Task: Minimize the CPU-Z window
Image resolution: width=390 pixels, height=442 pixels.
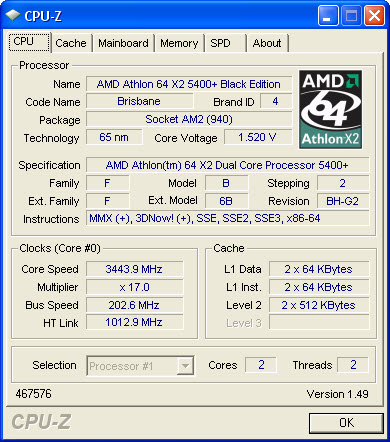Action: [x=328, y=15]
